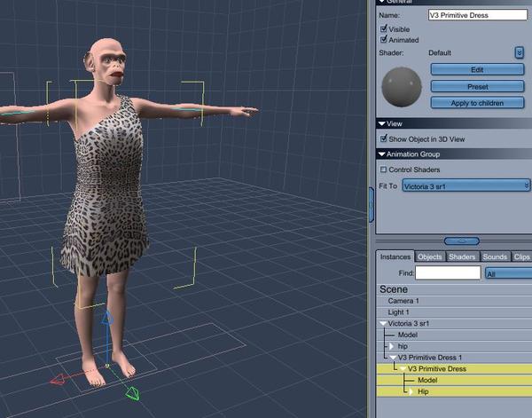532x418 pixels.
Task: Select Model under Victoria 3 sr1
Action: (408, 335)
